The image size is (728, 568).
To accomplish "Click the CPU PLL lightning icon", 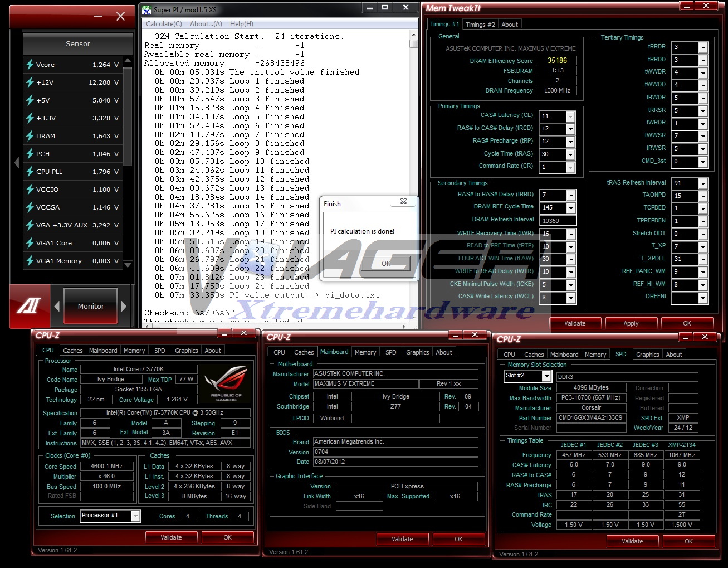I will (30, 172).
